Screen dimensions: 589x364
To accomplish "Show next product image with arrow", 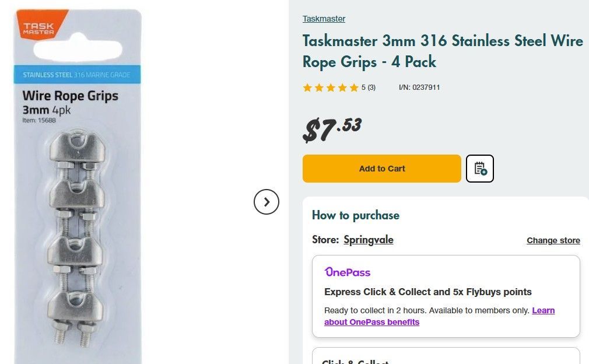I will tap(267, 202).
